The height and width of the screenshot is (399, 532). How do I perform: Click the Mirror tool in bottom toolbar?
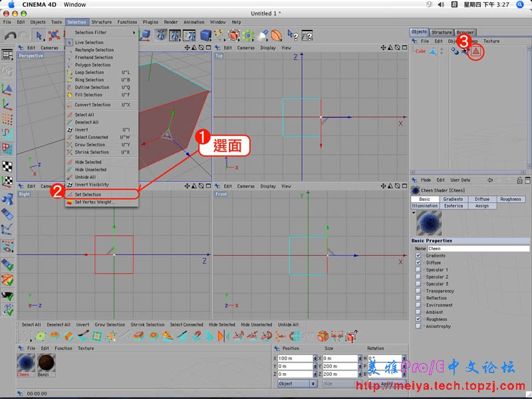[x=223, y=336]
